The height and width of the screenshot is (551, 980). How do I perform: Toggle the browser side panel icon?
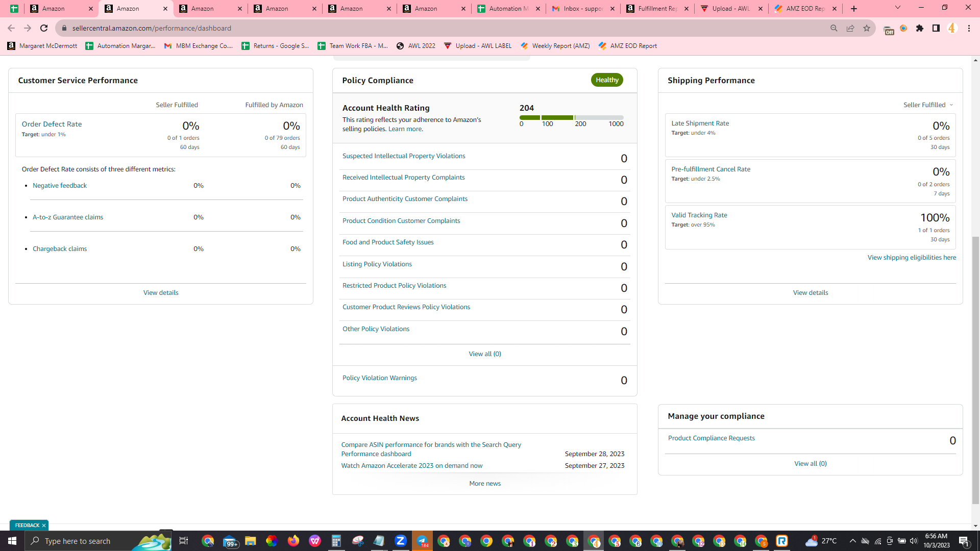point(936,28)
